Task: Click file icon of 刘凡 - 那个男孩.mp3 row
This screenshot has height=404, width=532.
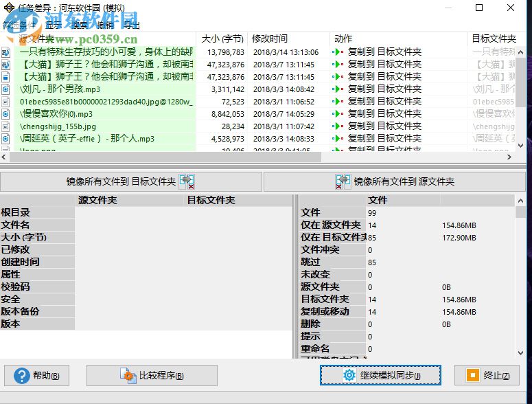Action: tap(5, 89)
